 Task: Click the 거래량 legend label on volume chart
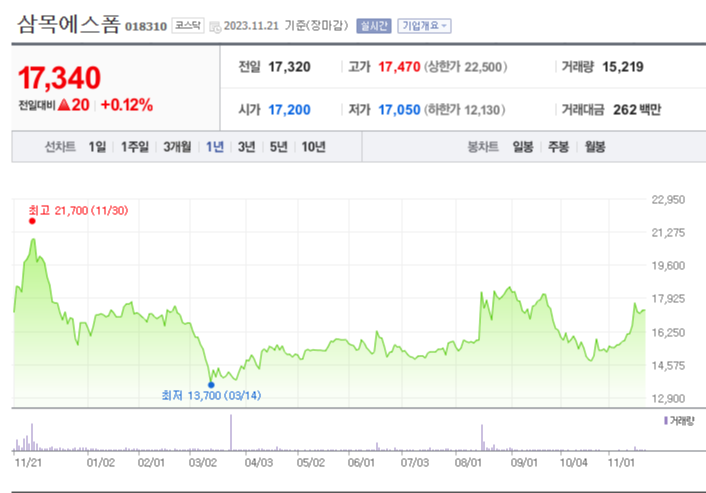pos(679,421)
